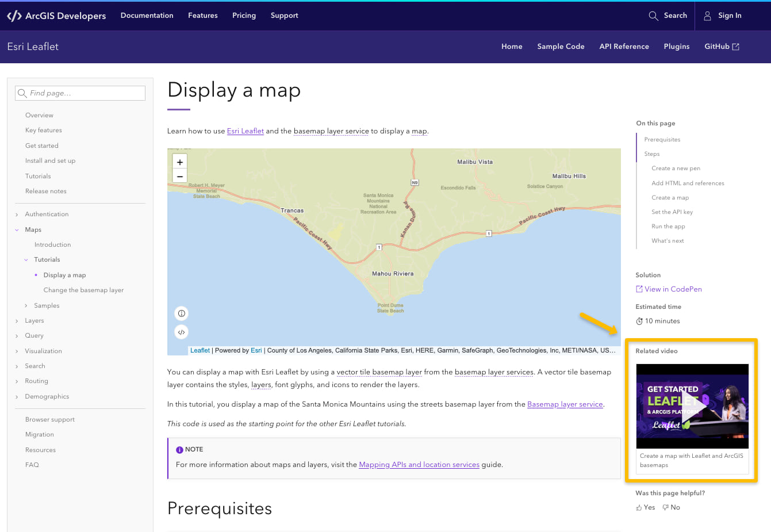Select Display a map in sidebar

[x=64, y=275]
